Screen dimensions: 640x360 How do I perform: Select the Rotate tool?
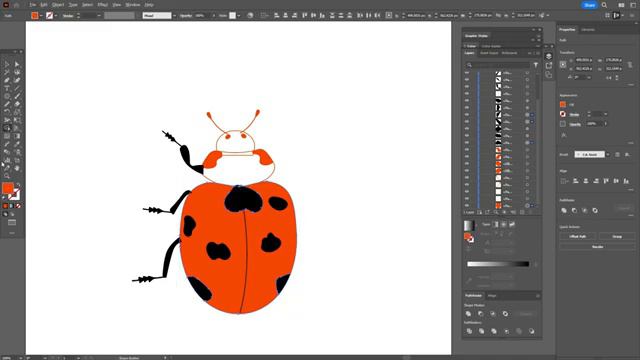click(7, 112)
